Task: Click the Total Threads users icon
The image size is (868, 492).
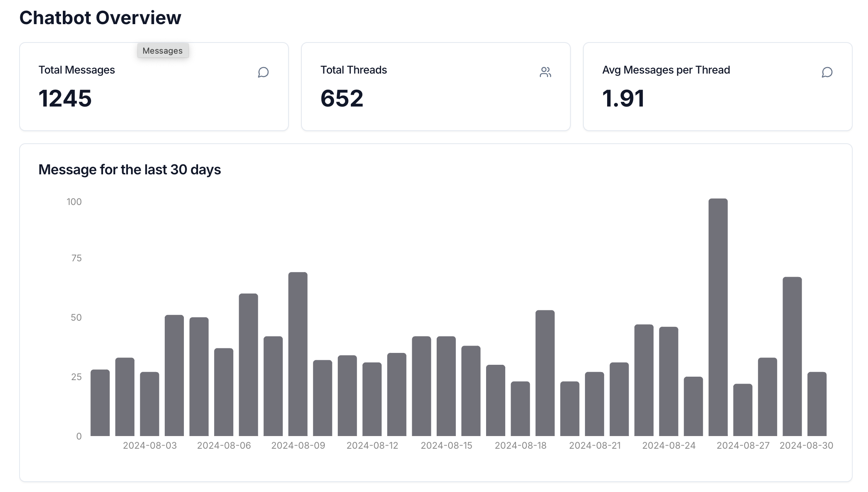Action: [545, 72]
